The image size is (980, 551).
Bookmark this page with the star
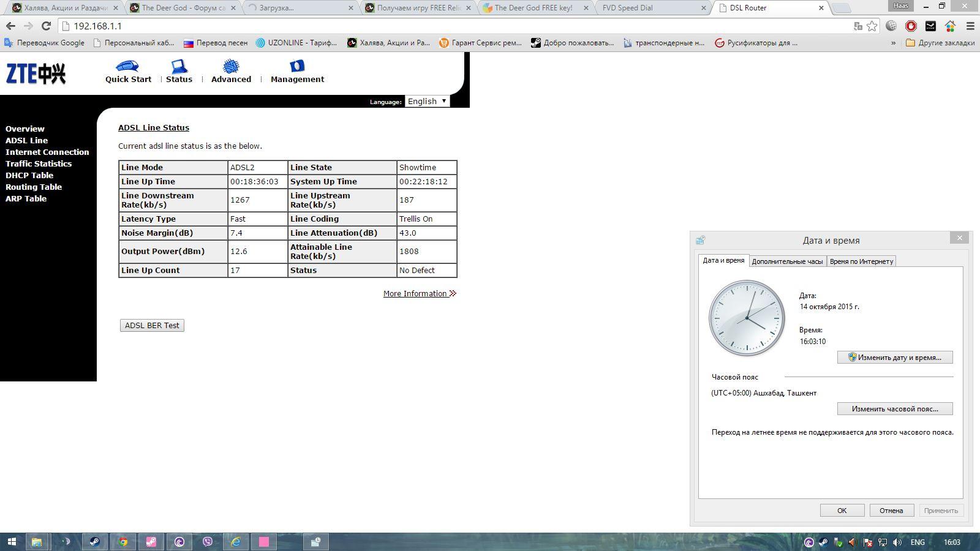click(x=872, y=26)
